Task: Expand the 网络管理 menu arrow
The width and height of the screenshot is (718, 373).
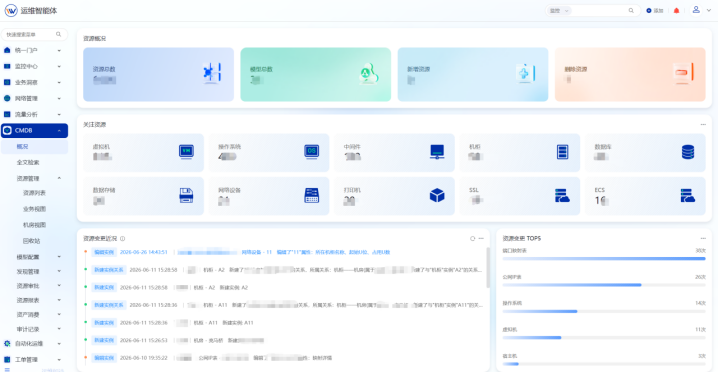Action: click(59, 98)
